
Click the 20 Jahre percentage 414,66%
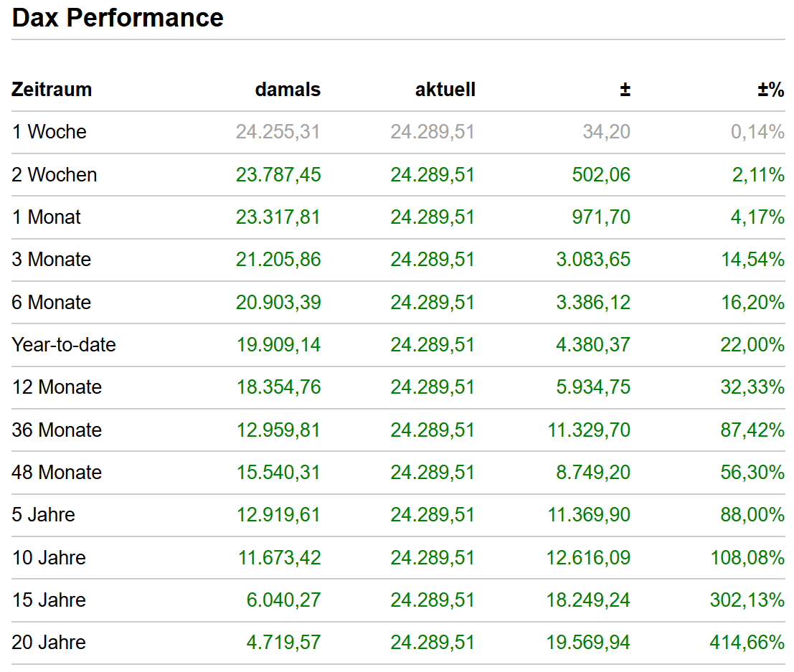coord(747,642)
